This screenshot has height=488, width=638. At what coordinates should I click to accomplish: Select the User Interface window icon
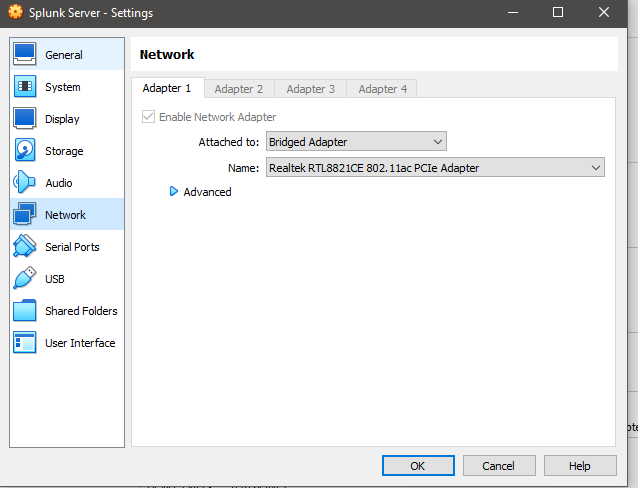pyautogui.click(x=24, y=342)
